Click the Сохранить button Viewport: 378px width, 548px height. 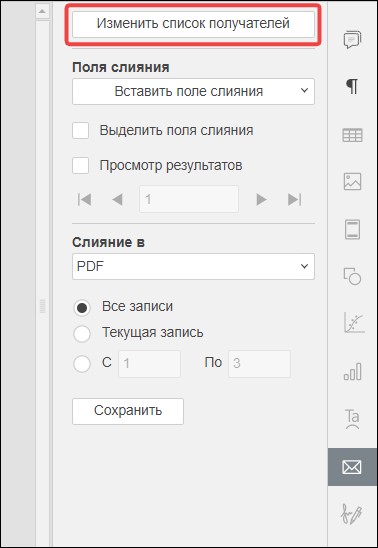(x=128, y=411)
